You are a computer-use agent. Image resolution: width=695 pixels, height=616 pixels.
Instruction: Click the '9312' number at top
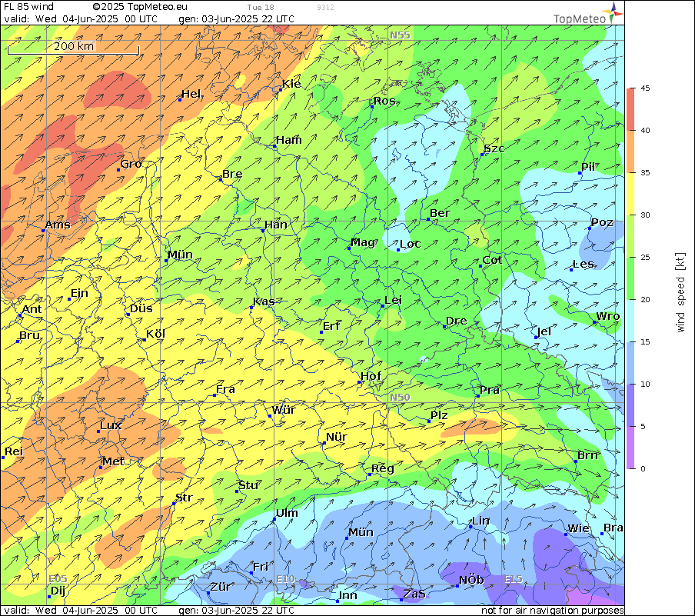pos(325,8)
